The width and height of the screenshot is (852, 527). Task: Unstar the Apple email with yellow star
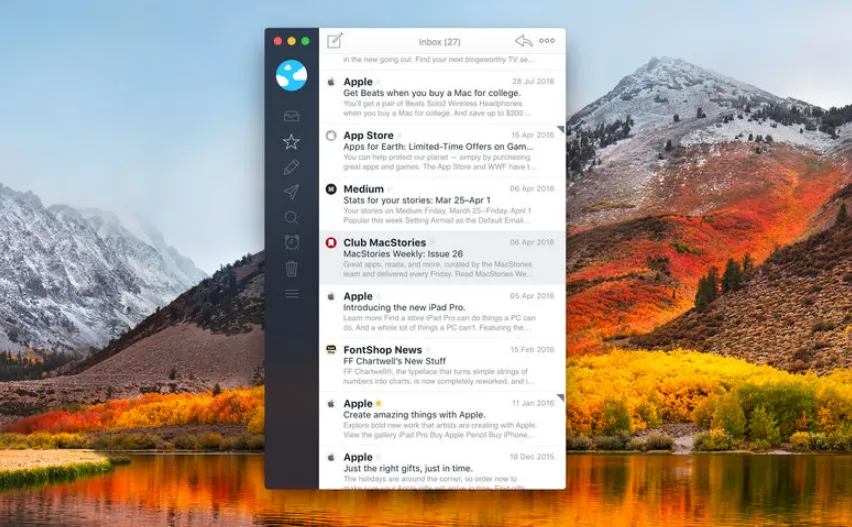click(379, 403)
